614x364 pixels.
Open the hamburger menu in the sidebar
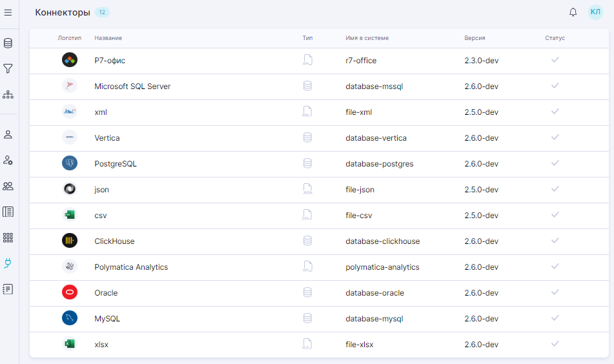tap(8, 12)
